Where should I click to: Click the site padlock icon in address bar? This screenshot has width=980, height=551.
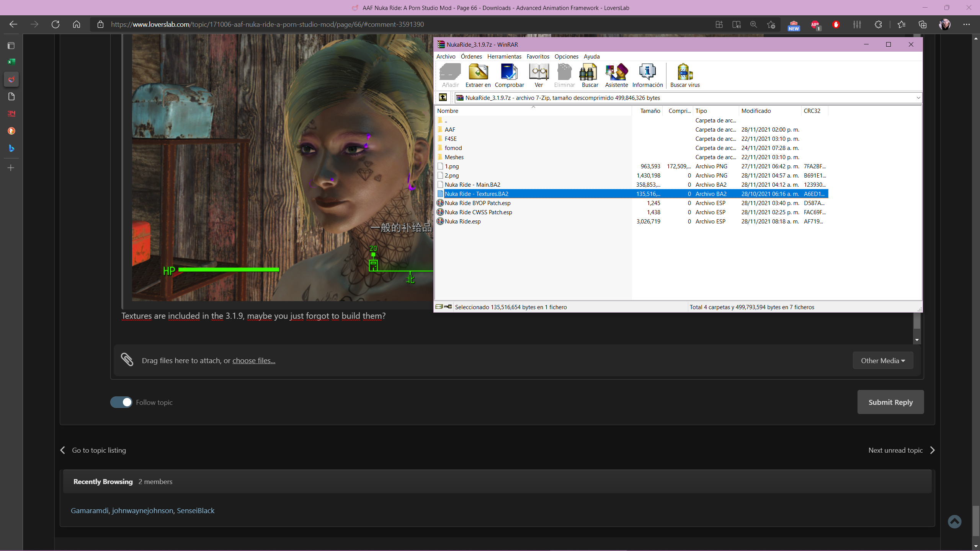[100, 24]
